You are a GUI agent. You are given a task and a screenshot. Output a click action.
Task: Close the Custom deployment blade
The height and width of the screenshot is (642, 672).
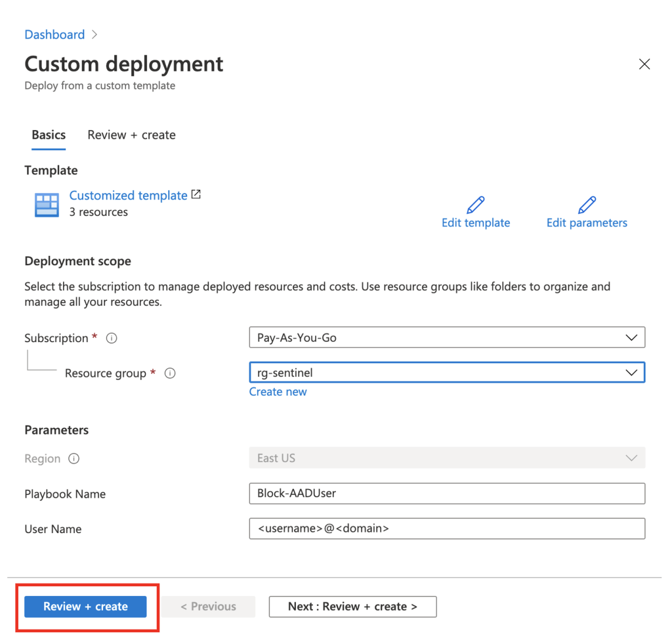click(644, 64)
